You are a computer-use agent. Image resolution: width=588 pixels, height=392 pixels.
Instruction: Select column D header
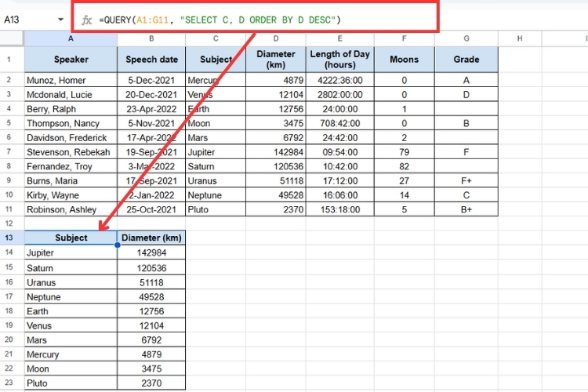(x=276, y=38)
